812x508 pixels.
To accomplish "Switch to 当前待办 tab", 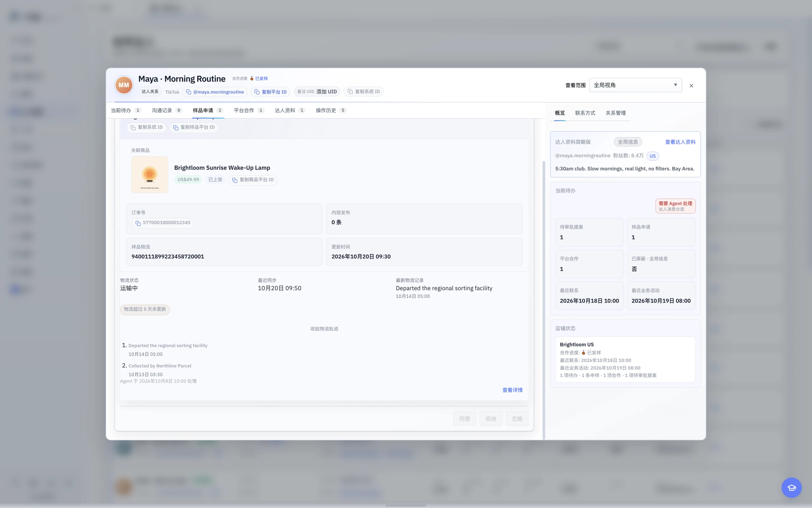I will pyautogui.click(x=126, y=110).
